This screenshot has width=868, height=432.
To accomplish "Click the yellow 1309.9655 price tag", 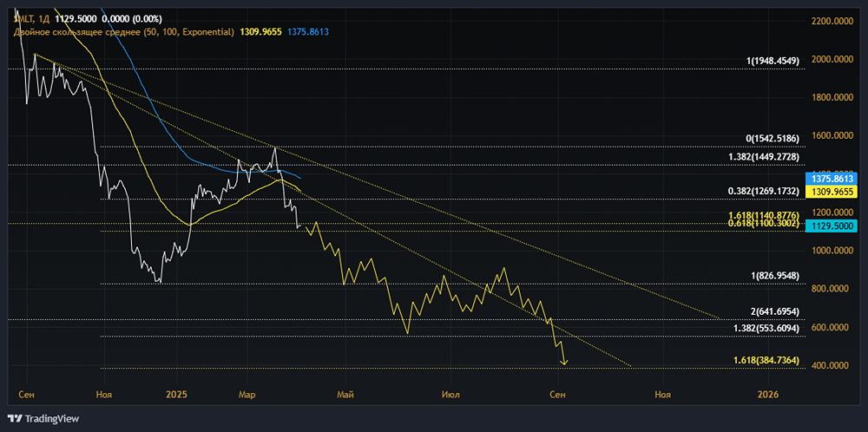I will tap(829, 191).
